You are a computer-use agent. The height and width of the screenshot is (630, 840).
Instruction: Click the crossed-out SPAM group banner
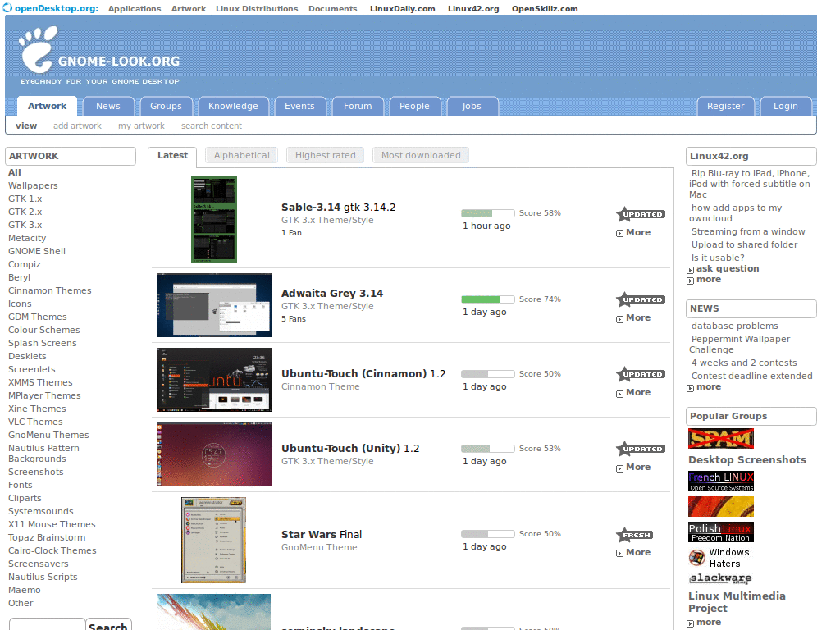720,439
